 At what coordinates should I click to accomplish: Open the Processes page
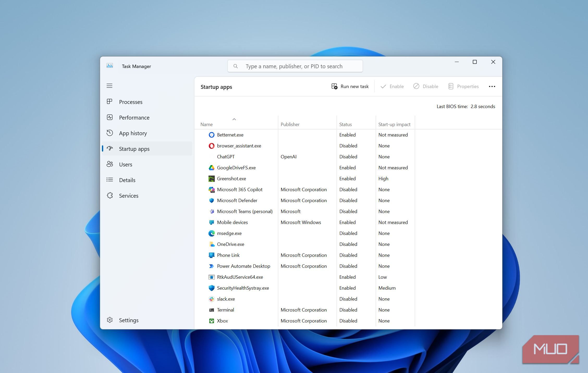(147, 102)
